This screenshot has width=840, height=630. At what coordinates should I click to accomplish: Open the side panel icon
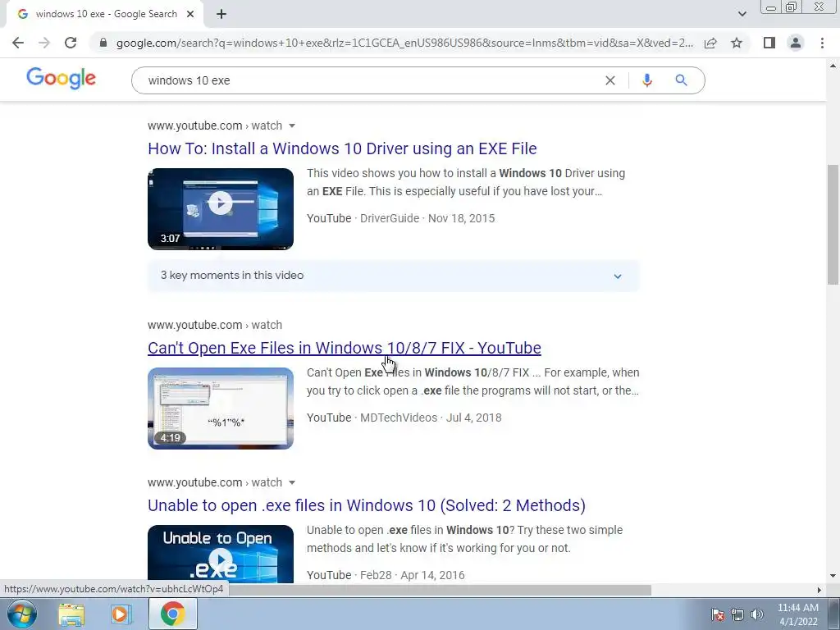pyautogui.click(x=769, y=43)
